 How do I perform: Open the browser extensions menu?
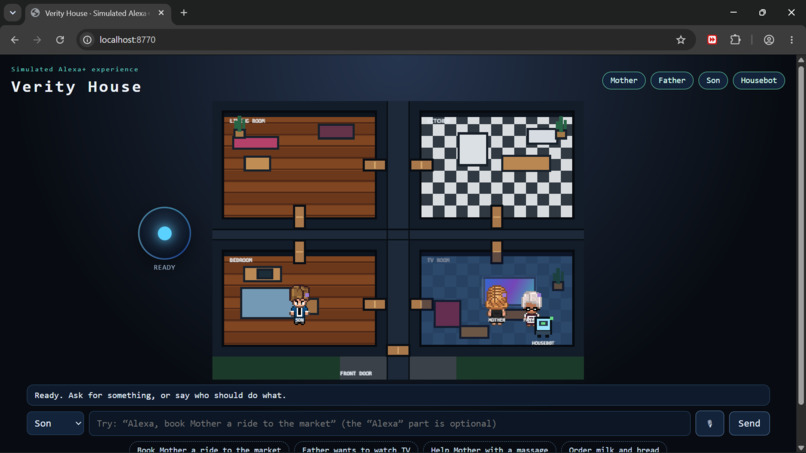(x=735, y=40)
